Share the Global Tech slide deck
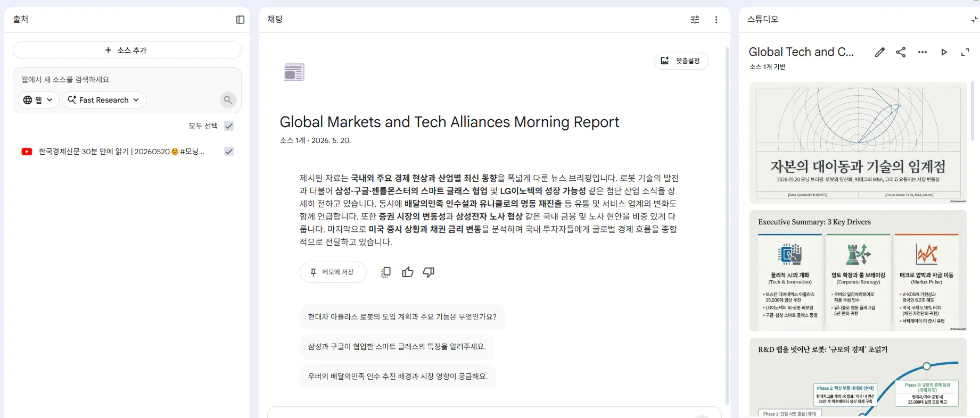The height and width of the screenshot is (418, 980). click(x=901, y=52)
